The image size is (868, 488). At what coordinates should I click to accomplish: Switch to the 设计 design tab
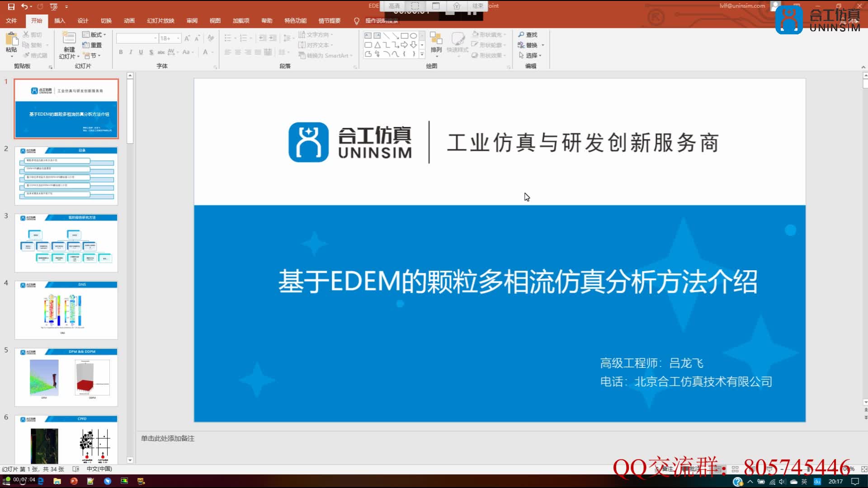(83, 21)
